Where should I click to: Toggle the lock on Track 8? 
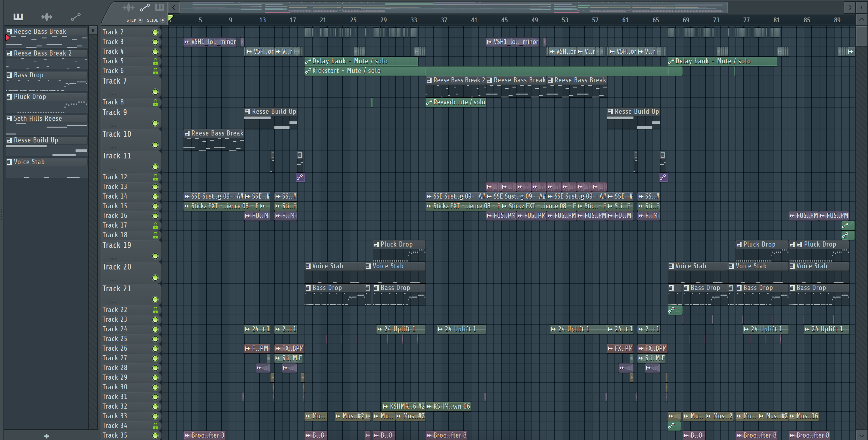155,103
